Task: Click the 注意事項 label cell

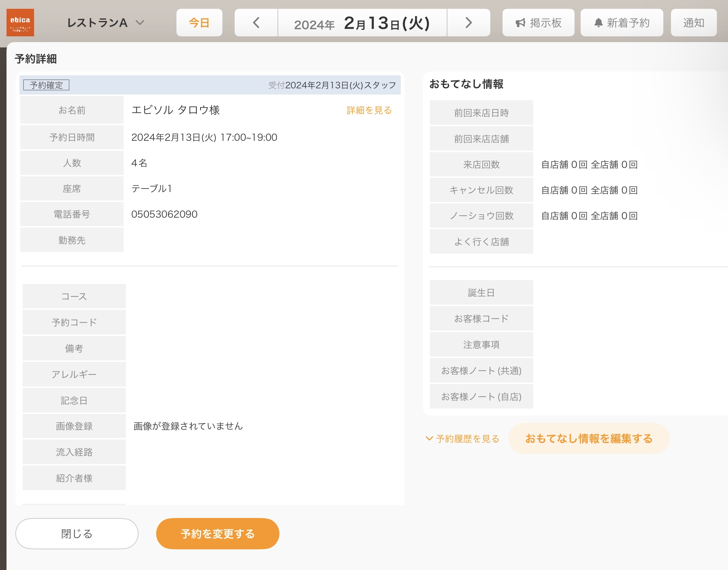Action: [x=482, y=345]
